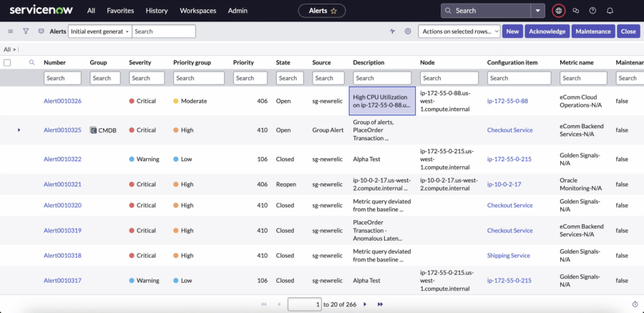Go to the next page of results
The image size is (644, 313).
tap(365, 304)
